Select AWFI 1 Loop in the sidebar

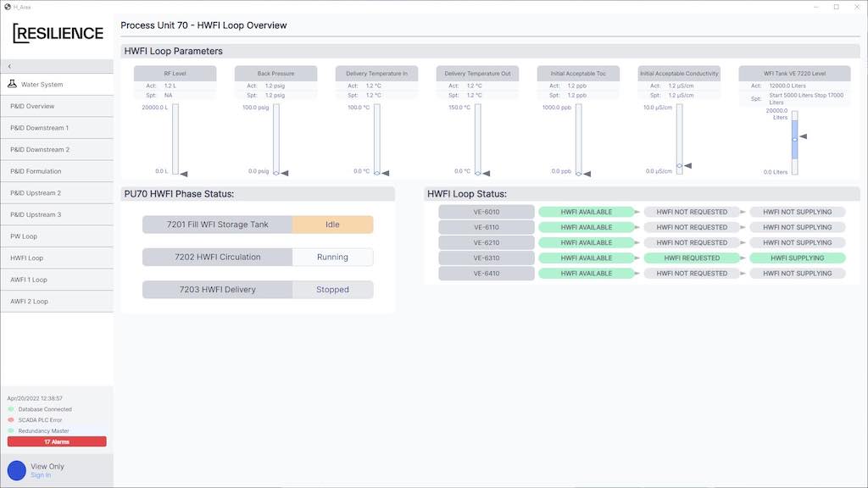[57, 280]
